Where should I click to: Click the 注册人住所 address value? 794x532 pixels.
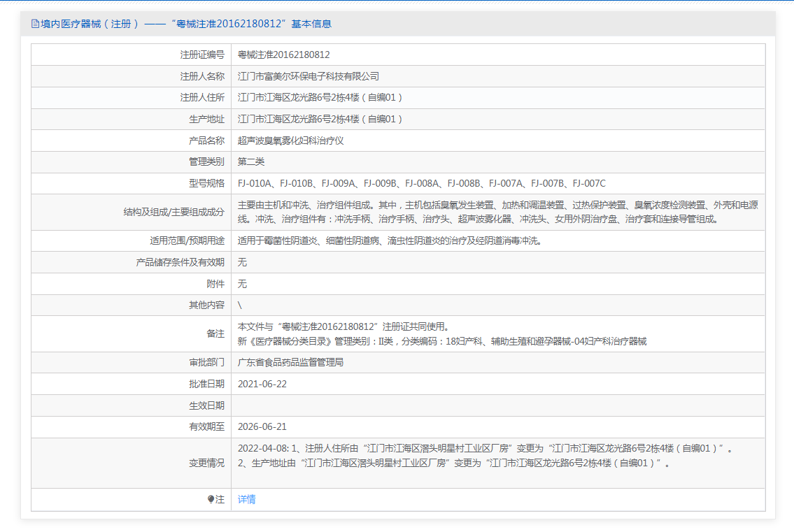(320, 98)
